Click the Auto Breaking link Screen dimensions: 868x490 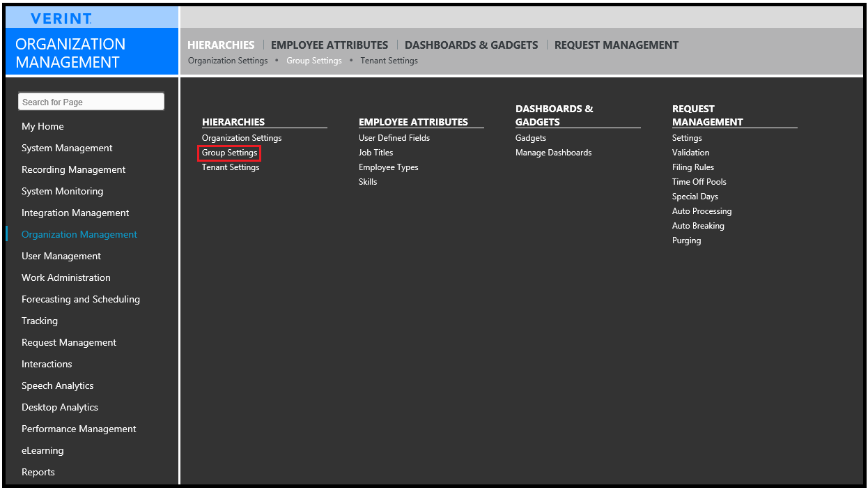point(698,226)
